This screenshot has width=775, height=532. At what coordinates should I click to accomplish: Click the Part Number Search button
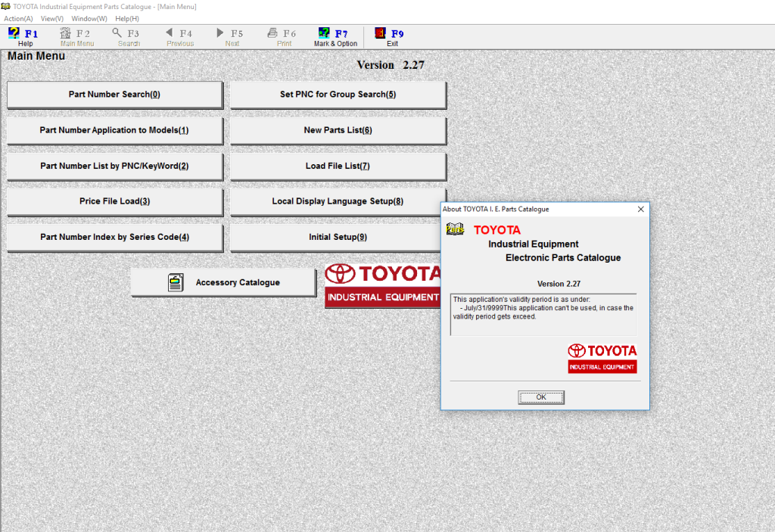[x=114, y=95]
